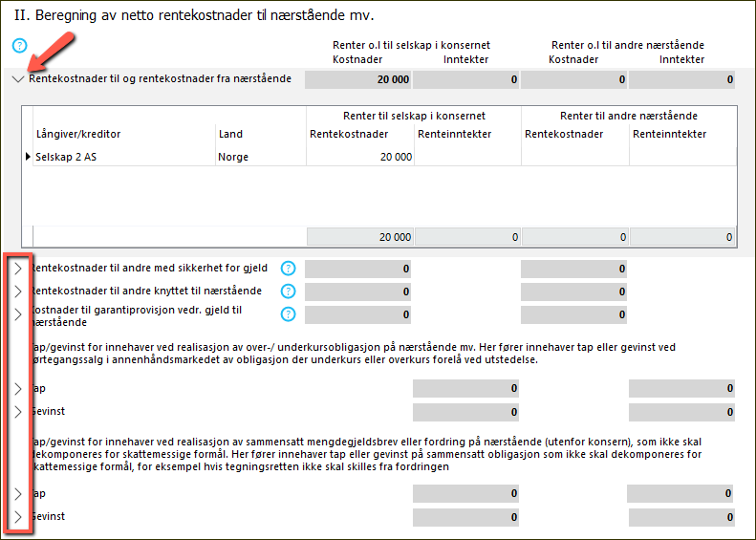This screenshot has height=540, width=756.
Task: Click andre nærstående field for sikkerhet for gjeld row
Action: [573, 269]
